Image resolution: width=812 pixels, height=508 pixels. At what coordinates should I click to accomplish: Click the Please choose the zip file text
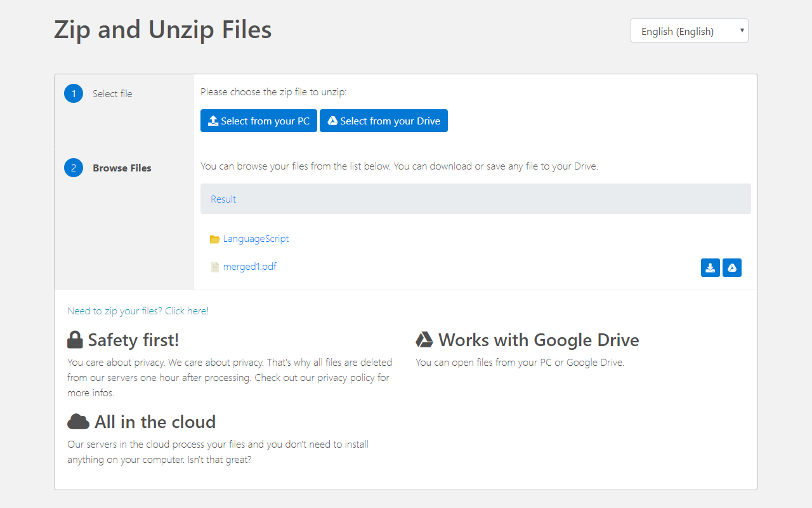coord(273,92)
